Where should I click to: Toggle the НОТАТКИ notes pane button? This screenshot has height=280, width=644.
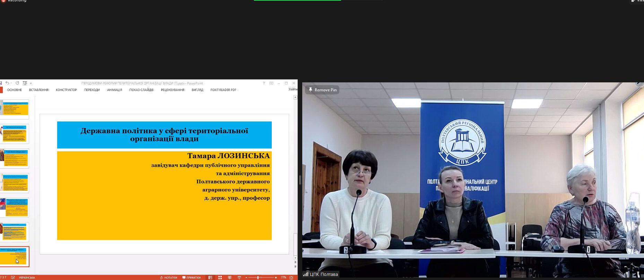click(168, 278)
